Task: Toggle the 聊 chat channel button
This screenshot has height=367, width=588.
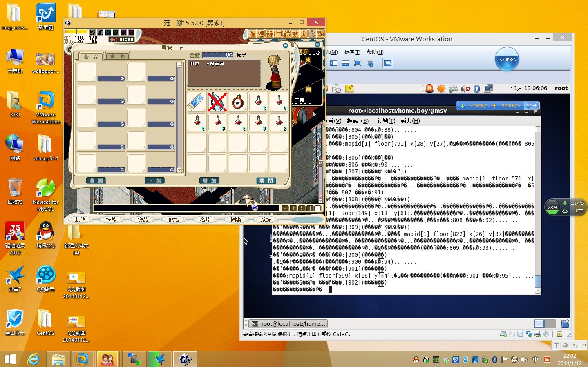Action: (x=101, y=32)
